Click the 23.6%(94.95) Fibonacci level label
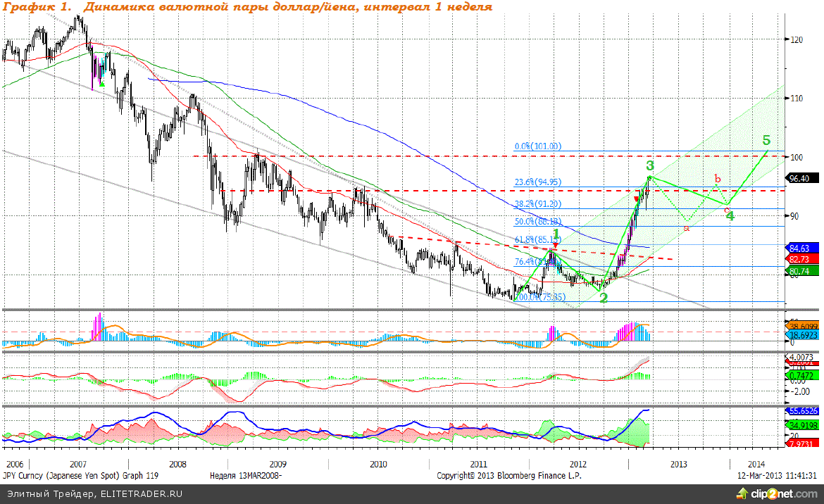Screen dimensions: 824x504 [x=537, y=182]
